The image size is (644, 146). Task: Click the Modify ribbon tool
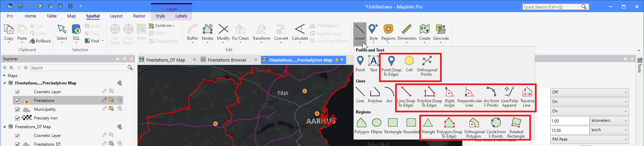pos(223,33)
